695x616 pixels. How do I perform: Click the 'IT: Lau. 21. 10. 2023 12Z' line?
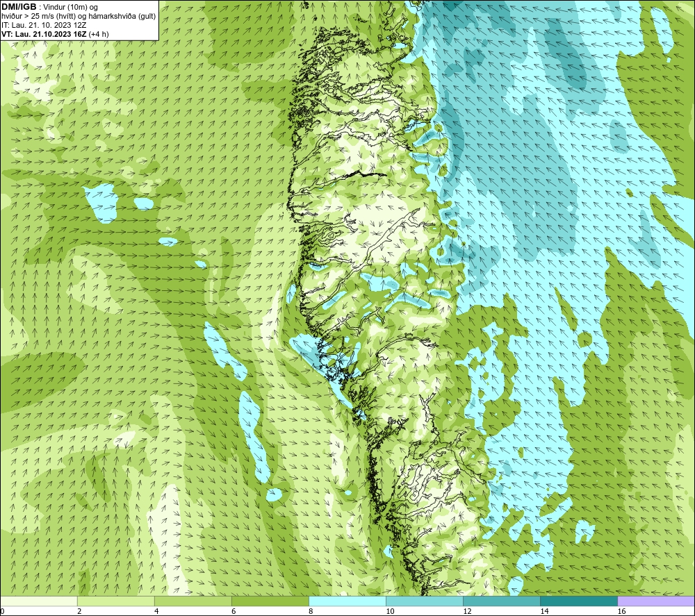(44, 25)
